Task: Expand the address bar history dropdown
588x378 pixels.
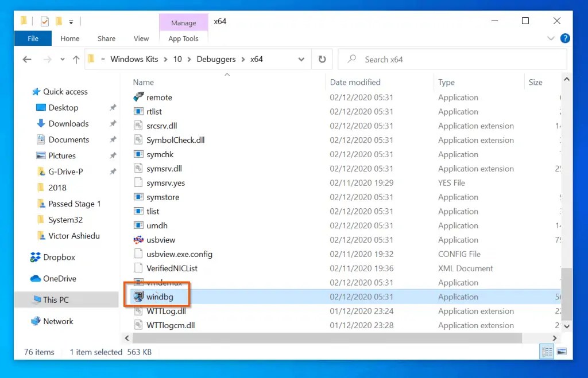Action: pos(301,59)
